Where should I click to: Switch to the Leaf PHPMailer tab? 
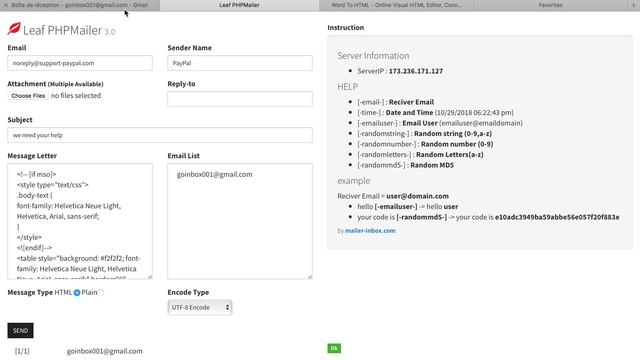click(x=239, y=5)
